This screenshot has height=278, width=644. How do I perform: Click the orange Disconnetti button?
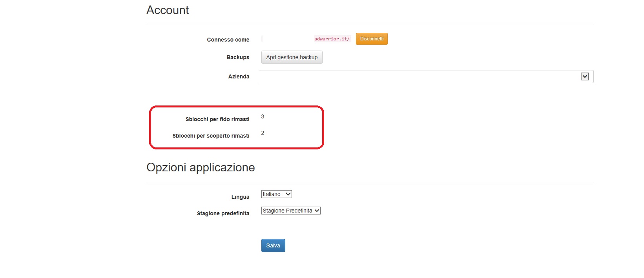371,39
